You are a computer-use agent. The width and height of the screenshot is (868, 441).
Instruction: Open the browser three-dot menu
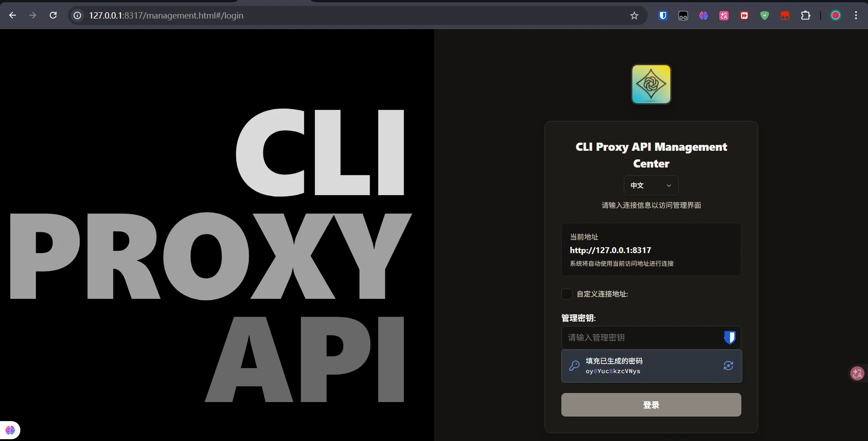click(856, 15)
